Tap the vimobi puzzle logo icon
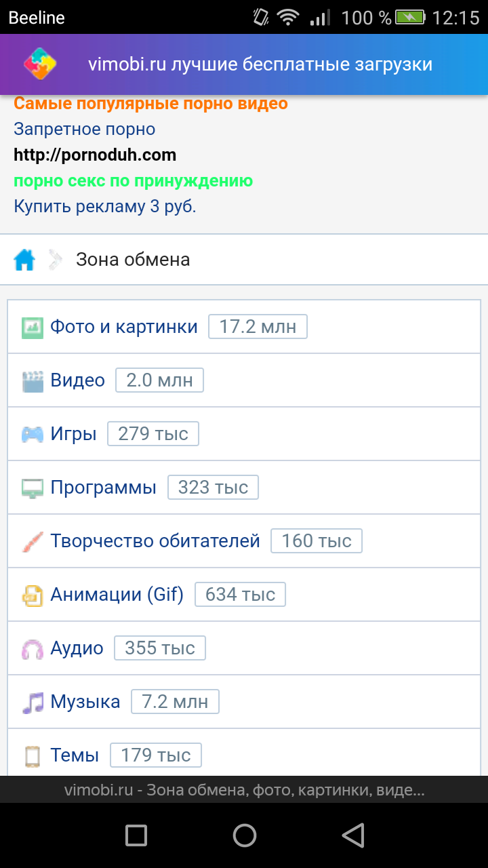 40,65
